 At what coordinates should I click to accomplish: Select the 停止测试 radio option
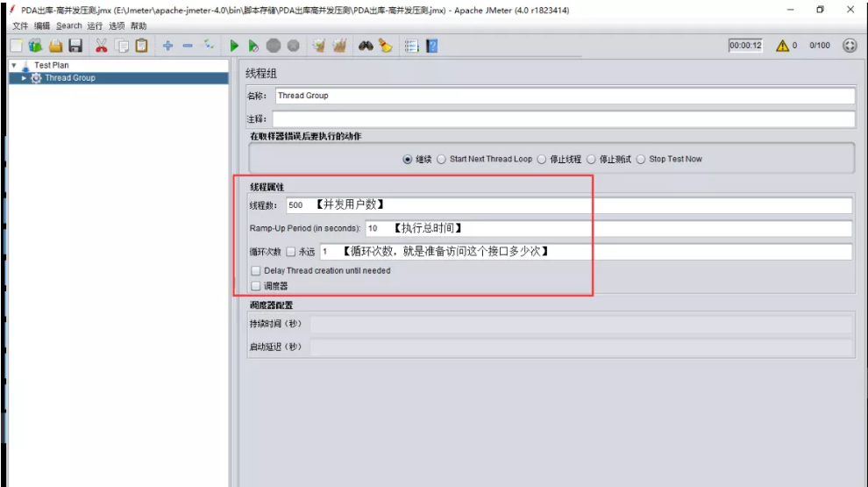[591, 160]
